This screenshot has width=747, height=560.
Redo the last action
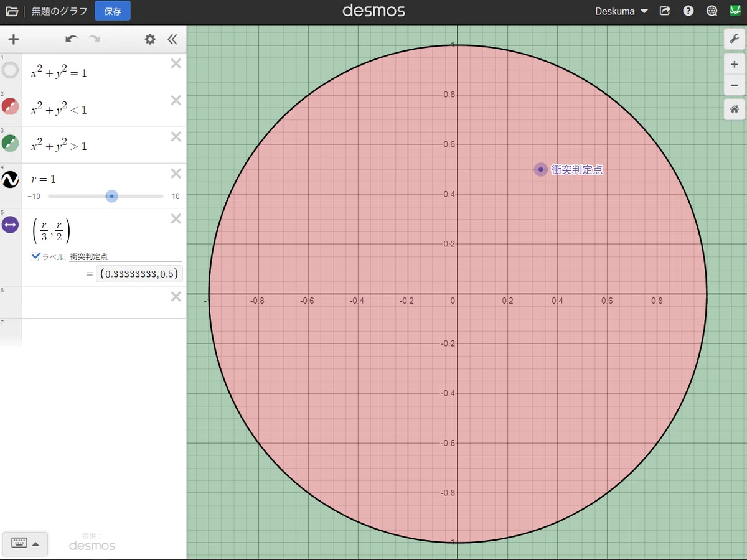(94, 39)
